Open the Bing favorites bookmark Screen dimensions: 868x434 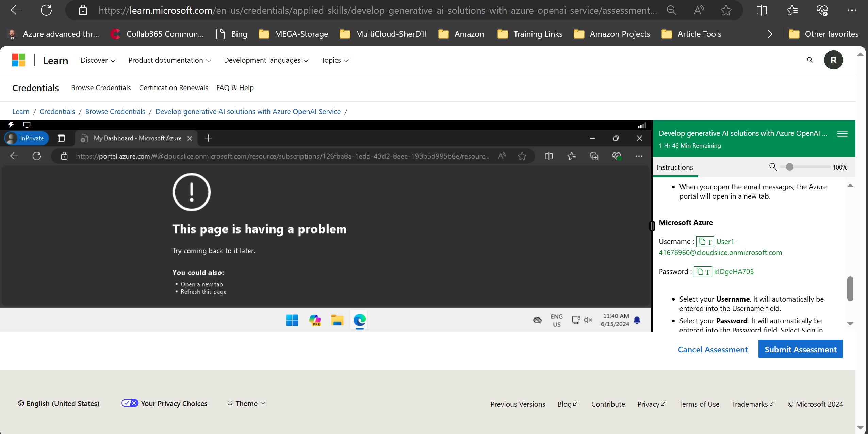(x=232, y=34)
